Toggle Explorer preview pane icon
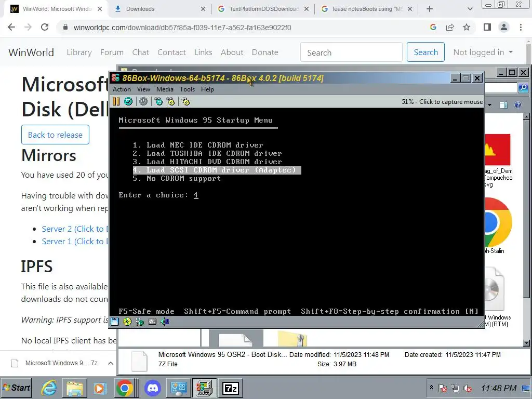 [x=503, y=105]
